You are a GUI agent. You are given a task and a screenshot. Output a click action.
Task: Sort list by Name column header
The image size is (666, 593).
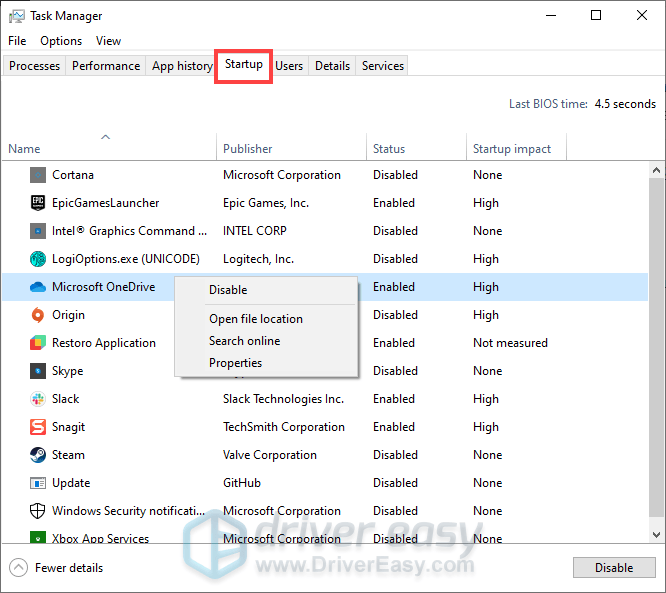pos(24,149)
